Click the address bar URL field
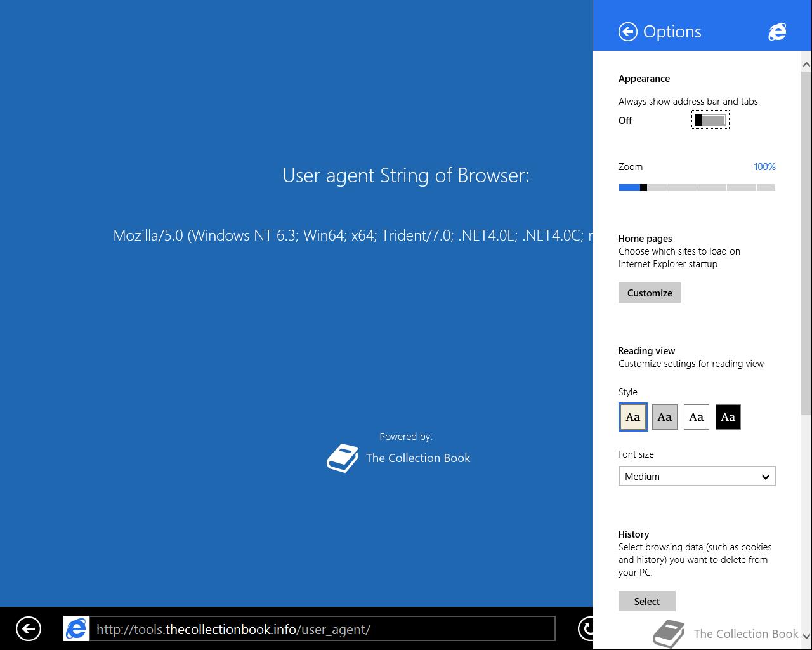 tap(322, 629)
